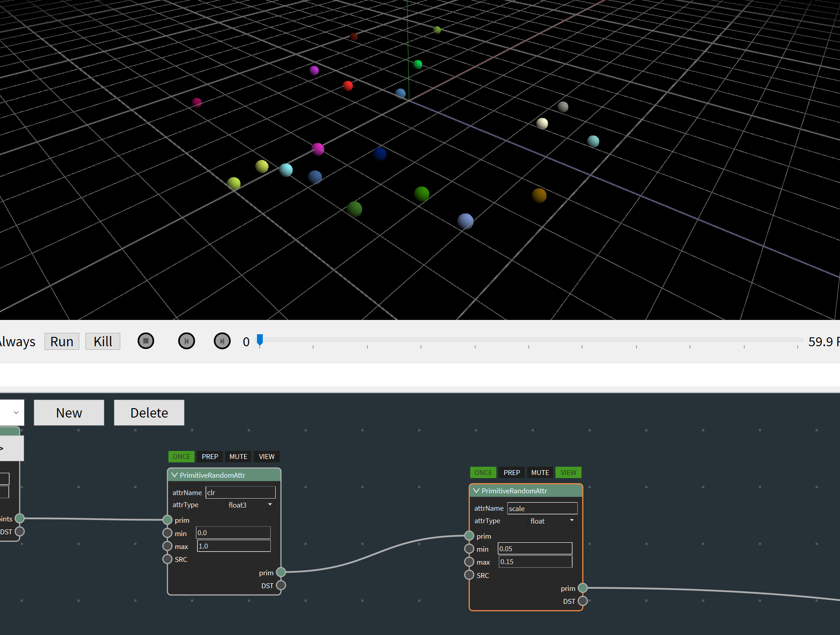Click the max input socket on scale node
840x635 pixels.
469,561
